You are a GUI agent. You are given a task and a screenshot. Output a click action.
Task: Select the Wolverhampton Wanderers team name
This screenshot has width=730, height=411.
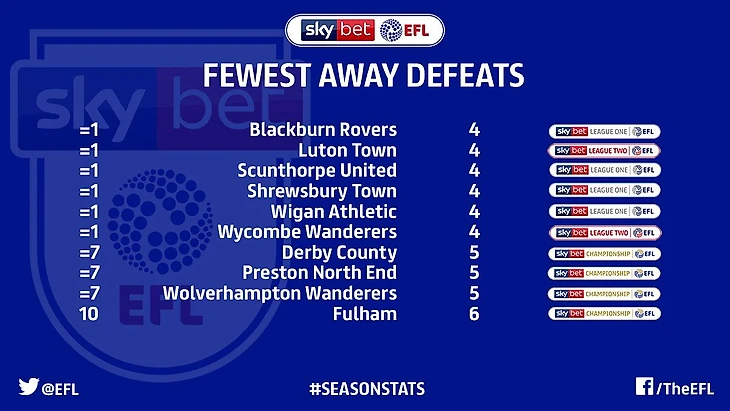[x=306, y=294]
